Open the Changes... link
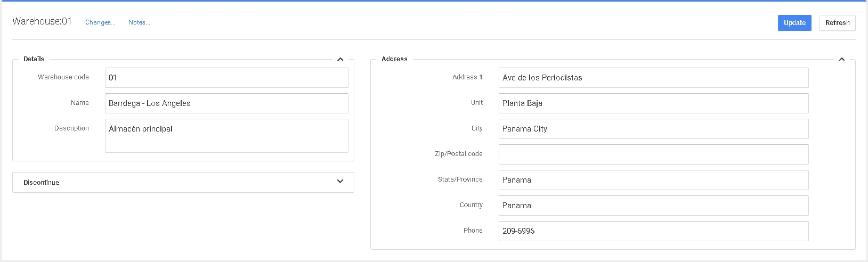The width and height of the screenshot is (868, 262). (x=100, y=22)
